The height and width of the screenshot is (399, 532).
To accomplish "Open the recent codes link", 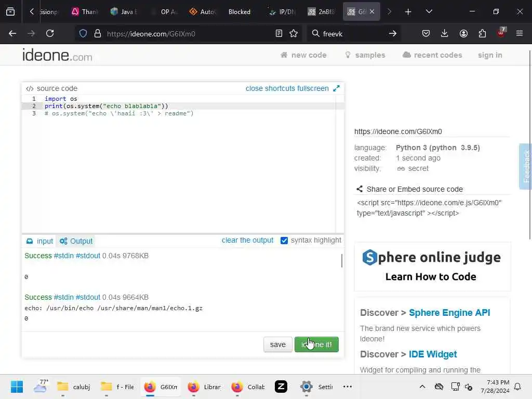I will point(432,55).
